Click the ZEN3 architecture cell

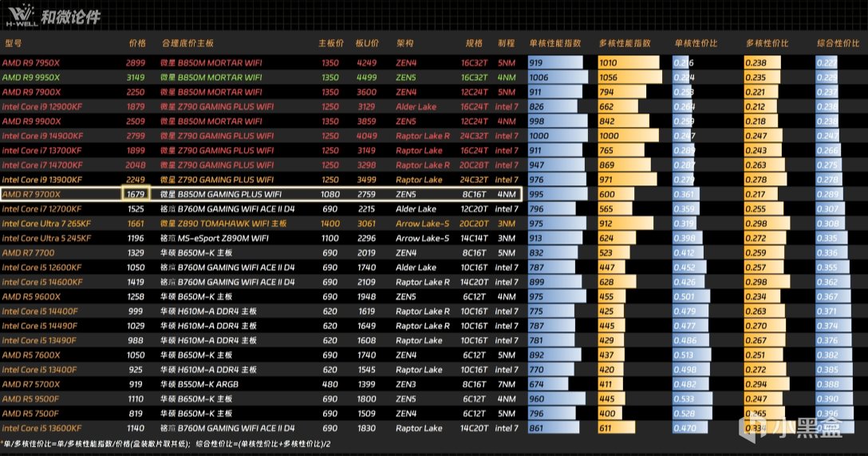pos(406,384)
